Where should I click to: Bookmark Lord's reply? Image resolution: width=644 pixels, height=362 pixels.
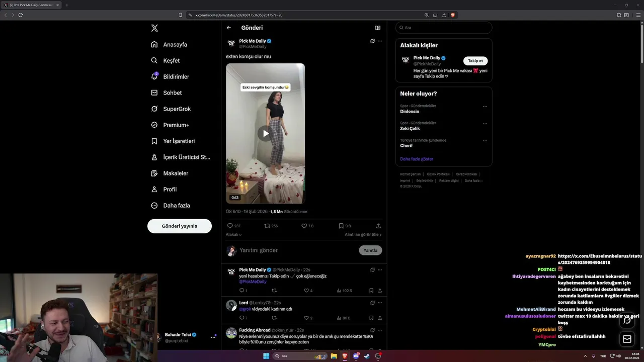371,318
